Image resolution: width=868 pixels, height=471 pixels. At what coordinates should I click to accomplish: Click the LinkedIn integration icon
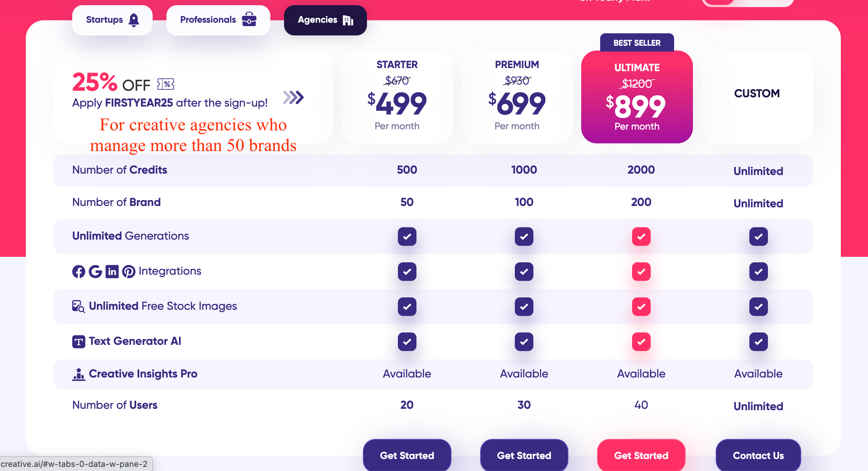pyautogui.click(x=112, y=272)
